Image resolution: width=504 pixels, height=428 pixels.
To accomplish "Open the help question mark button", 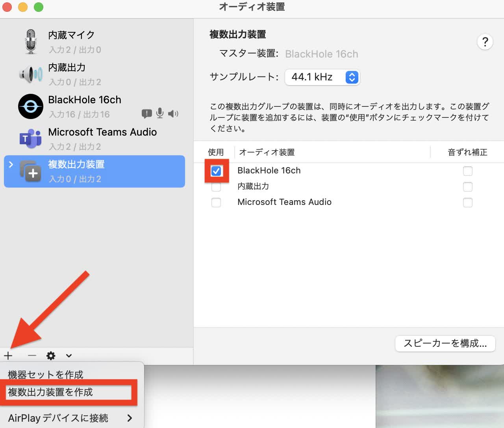I will click(x=485, y=42).
